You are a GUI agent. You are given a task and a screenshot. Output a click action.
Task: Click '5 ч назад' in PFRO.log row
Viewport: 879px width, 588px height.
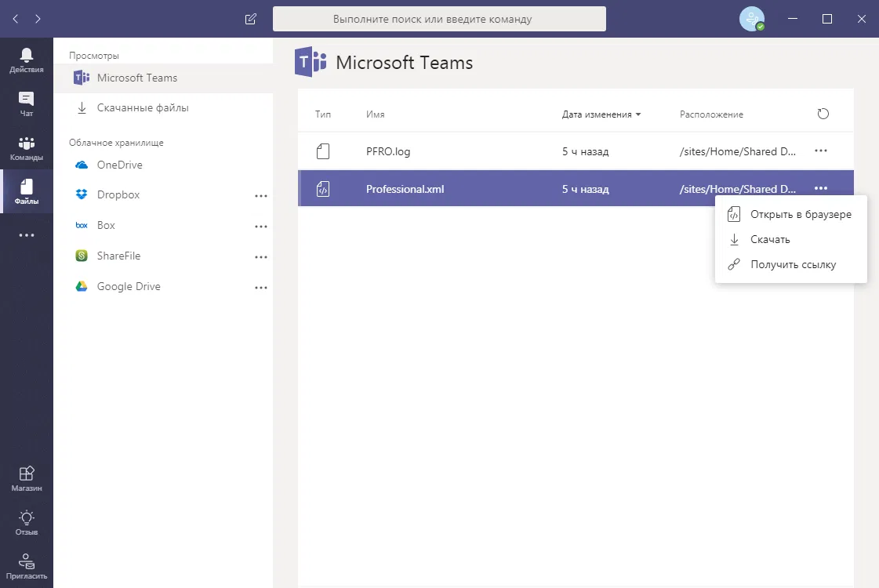(x=585, y=151)
